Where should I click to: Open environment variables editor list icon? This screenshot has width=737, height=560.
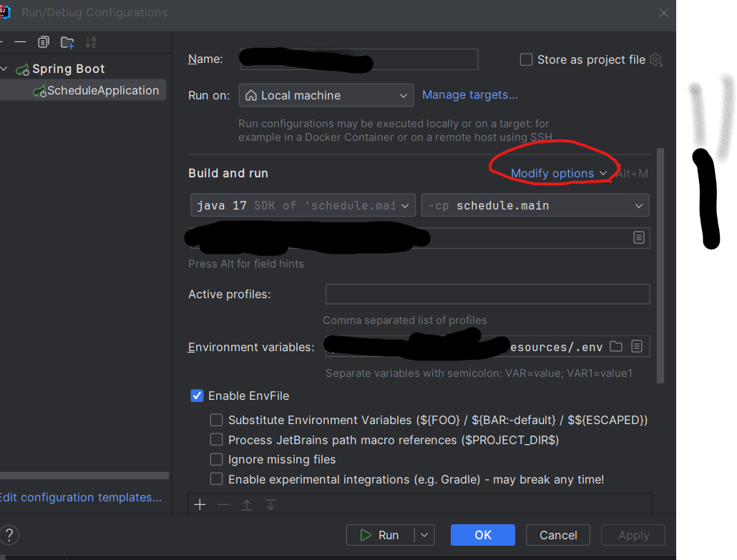(637, 347)
